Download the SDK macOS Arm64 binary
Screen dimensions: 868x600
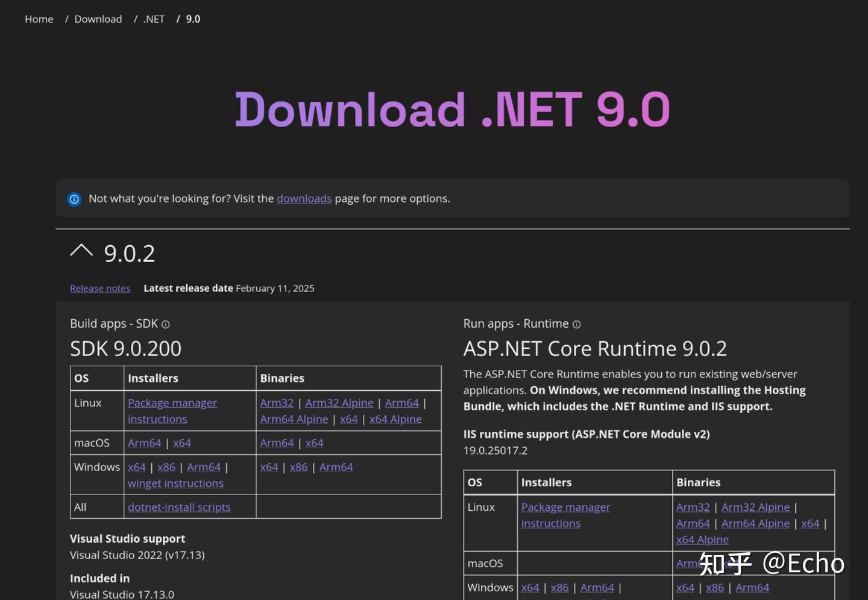(x=277, y=443)
